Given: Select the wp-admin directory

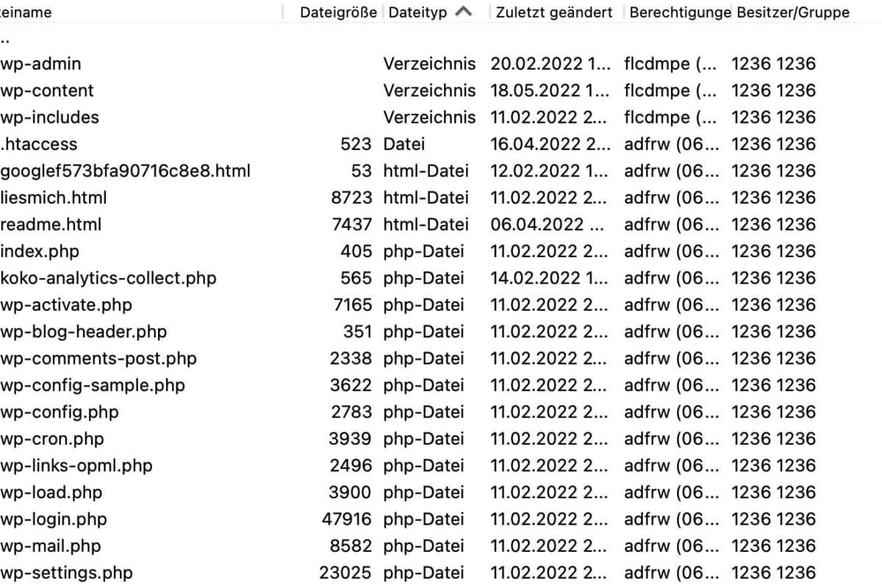Looking at the screenshot, I should tap(41, 64).
